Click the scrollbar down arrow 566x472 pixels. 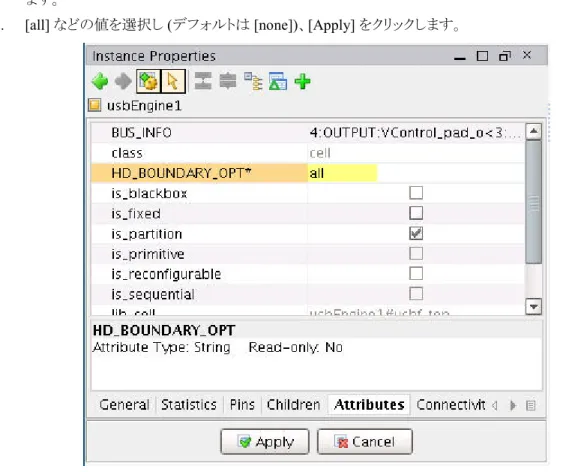(x=534, y=307)
